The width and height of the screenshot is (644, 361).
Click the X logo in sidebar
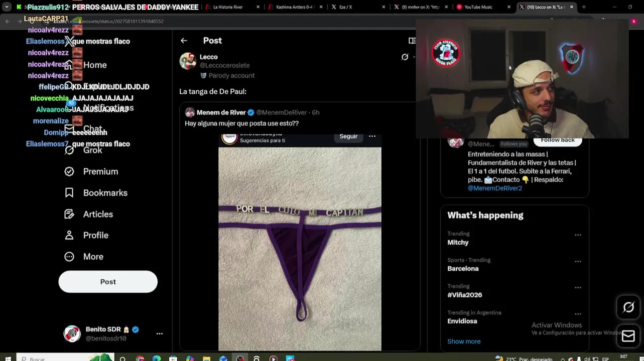69,41
